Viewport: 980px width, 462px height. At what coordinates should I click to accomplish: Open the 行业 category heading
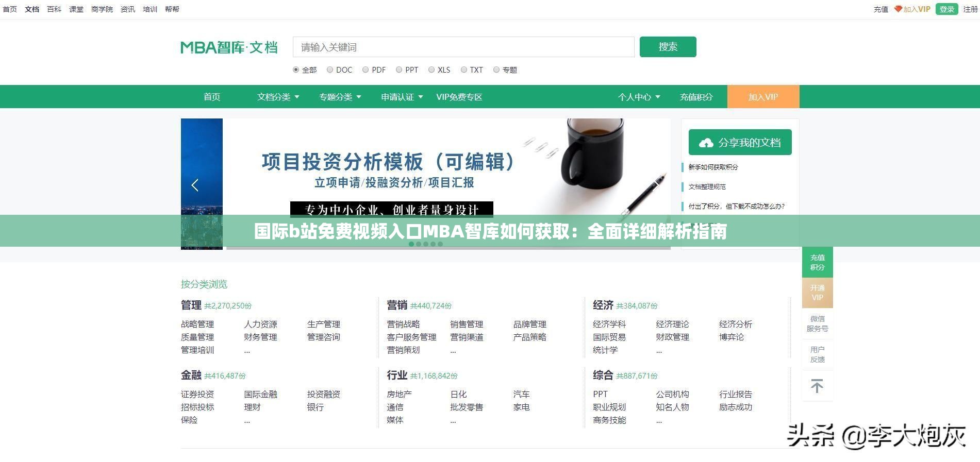coord(397,375)
